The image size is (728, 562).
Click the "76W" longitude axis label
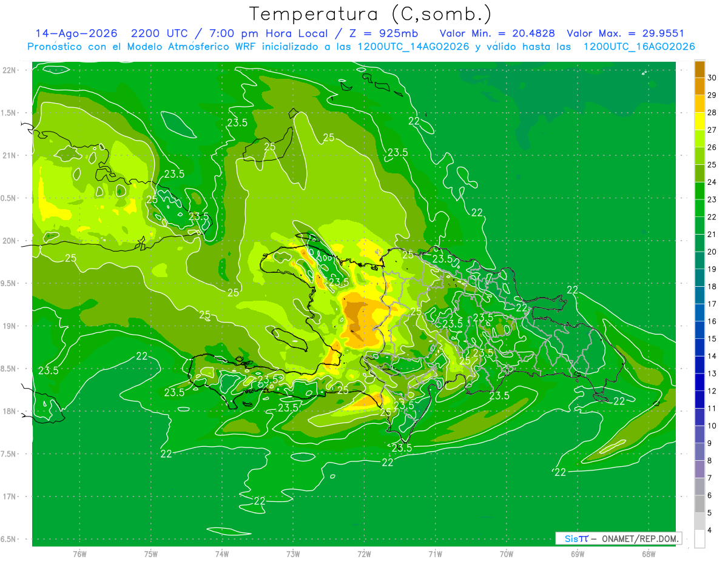(x=79, y=554)
